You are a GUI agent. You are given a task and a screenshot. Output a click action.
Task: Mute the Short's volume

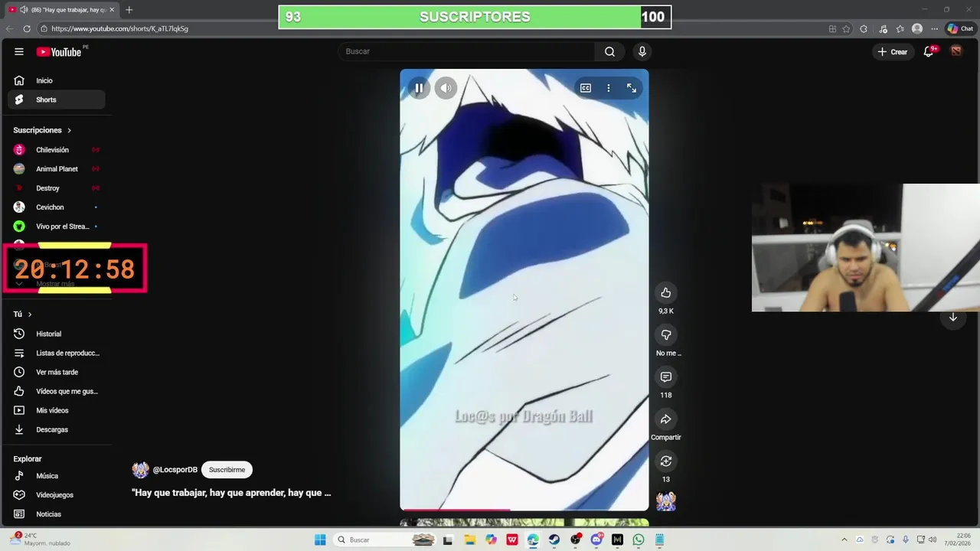click(x=446, y=88)
